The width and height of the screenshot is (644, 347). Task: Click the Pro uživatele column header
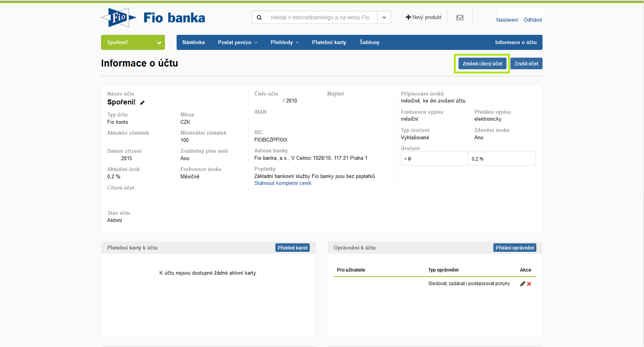(x=351, y=270)
